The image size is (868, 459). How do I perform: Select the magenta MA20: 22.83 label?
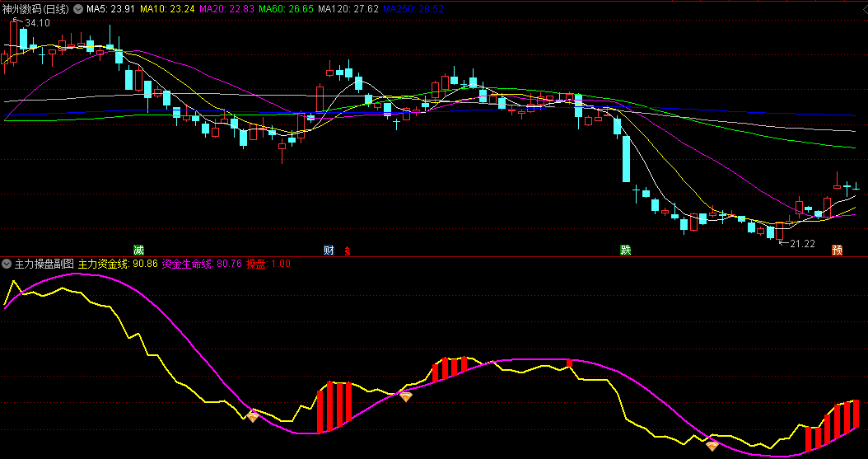[227, 9]
